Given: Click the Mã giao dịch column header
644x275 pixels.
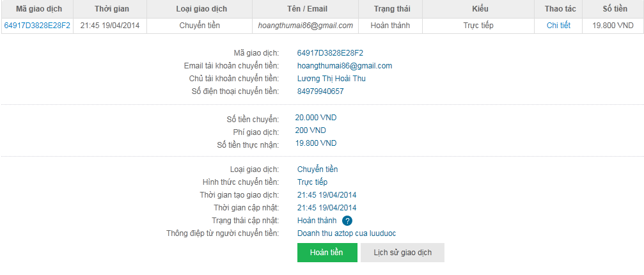Looking at the screenshot, I should point(37,10).
